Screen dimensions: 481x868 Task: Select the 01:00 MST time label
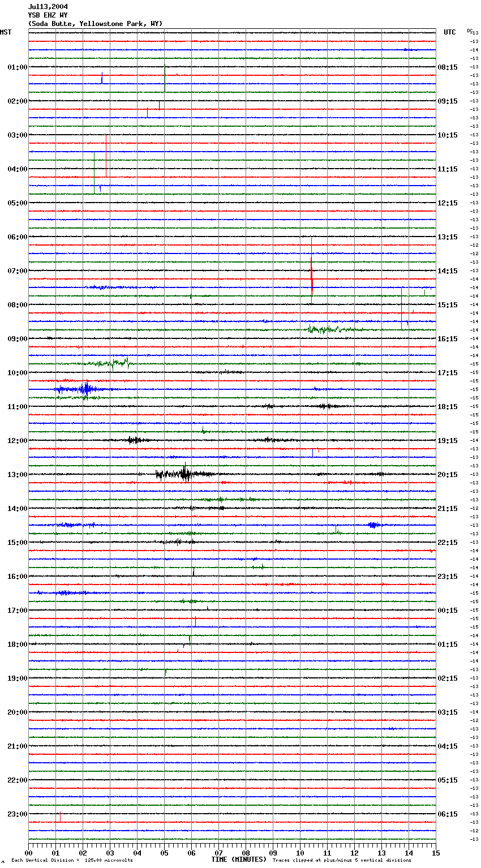click(x=18, y=67)
